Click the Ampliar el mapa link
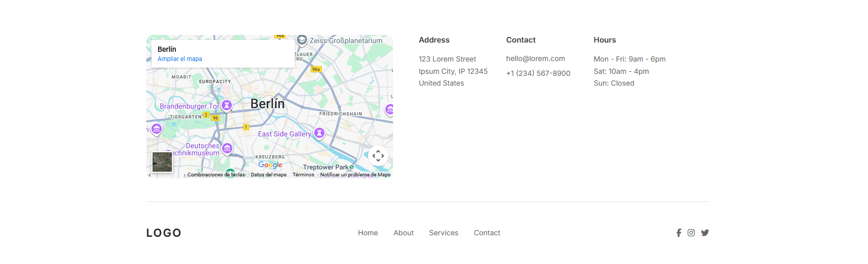This screenshot has width=868, height=264. (x=180, y=59)
